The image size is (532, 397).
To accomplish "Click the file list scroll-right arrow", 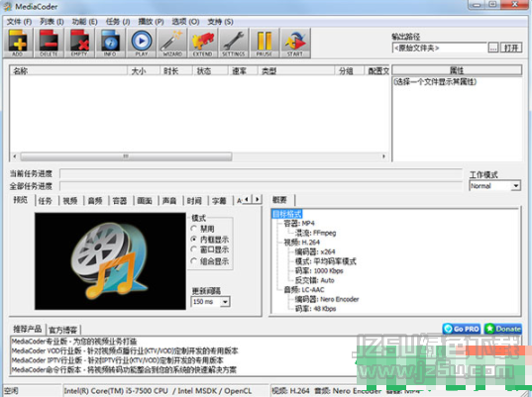I will click(x=383, y=156).
